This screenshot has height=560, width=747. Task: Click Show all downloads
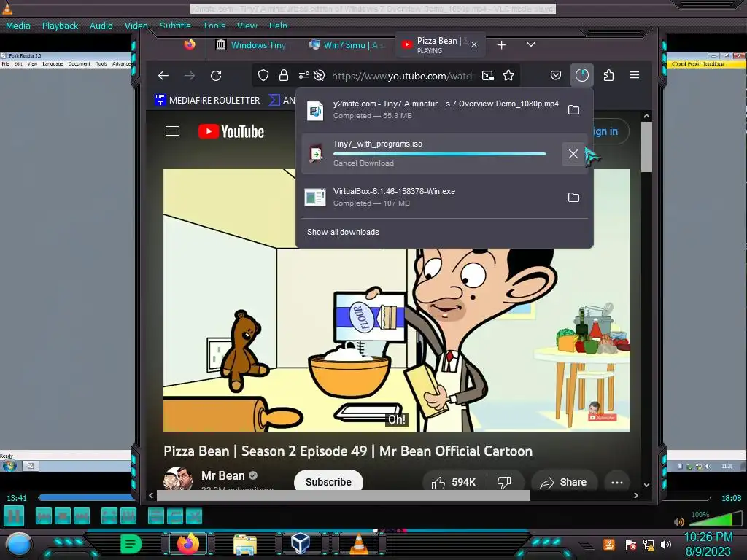click(343, 232)
